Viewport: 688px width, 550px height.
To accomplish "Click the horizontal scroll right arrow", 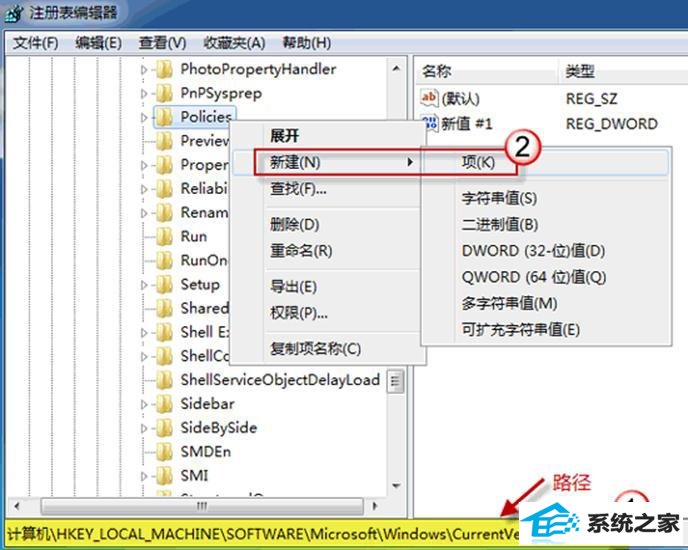I will [374, 506].
